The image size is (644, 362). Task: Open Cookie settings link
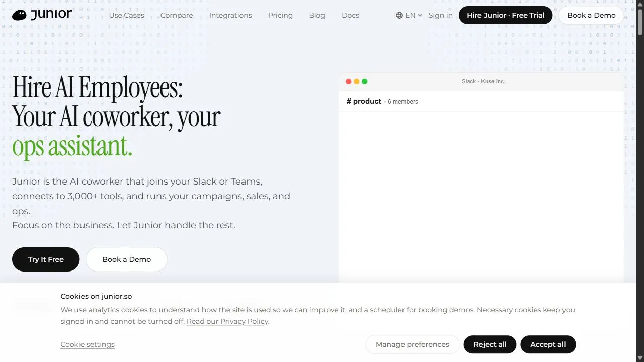click(x=88, y=344)
